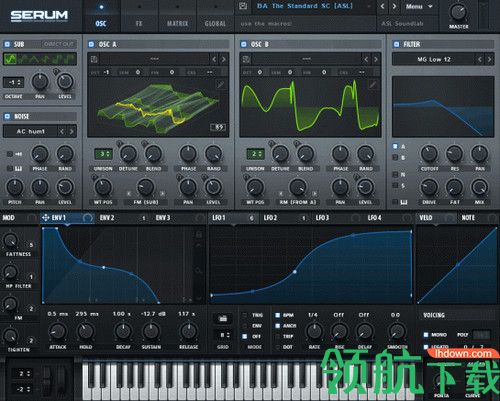Click the pitch bend wheel
This screenshot has height=401, width=500.
point(47,380)
